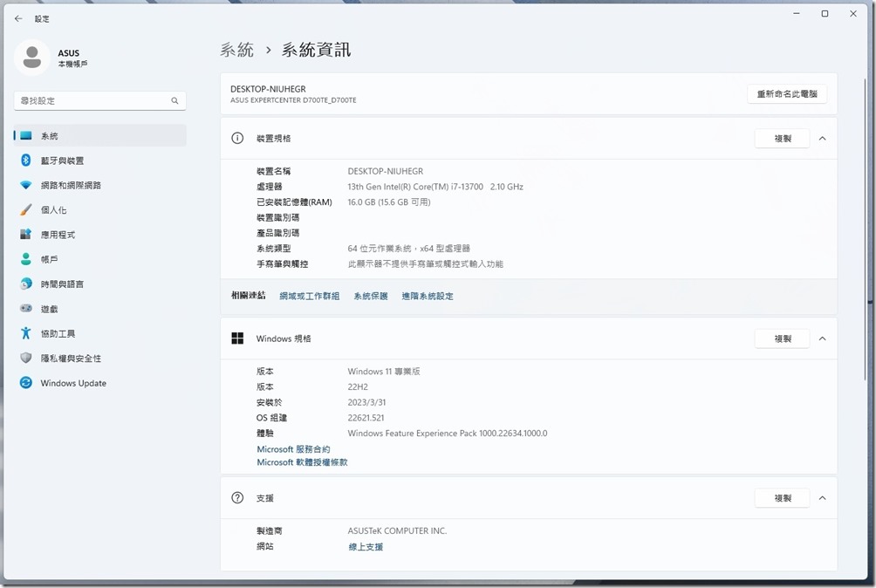Open the 網域或工作群組 link
The height and width of the screenshot is (588, 876).
[x=309, y=297]
